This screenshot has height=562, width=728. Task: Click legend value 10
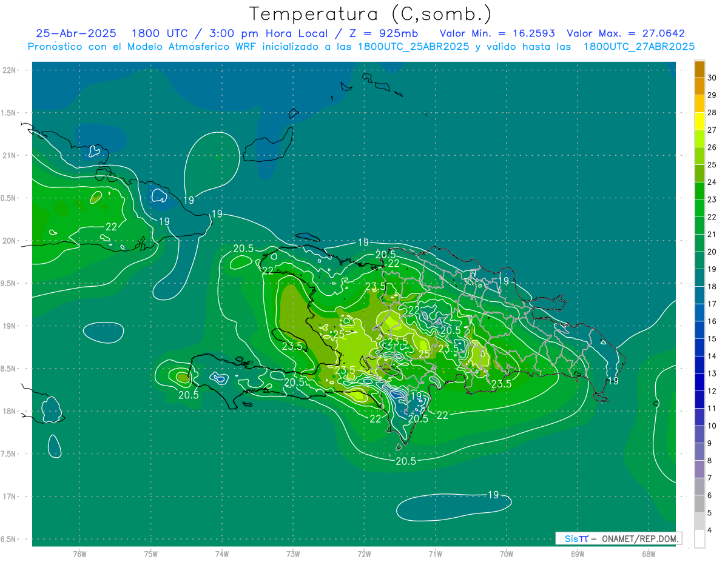(712, 426)
